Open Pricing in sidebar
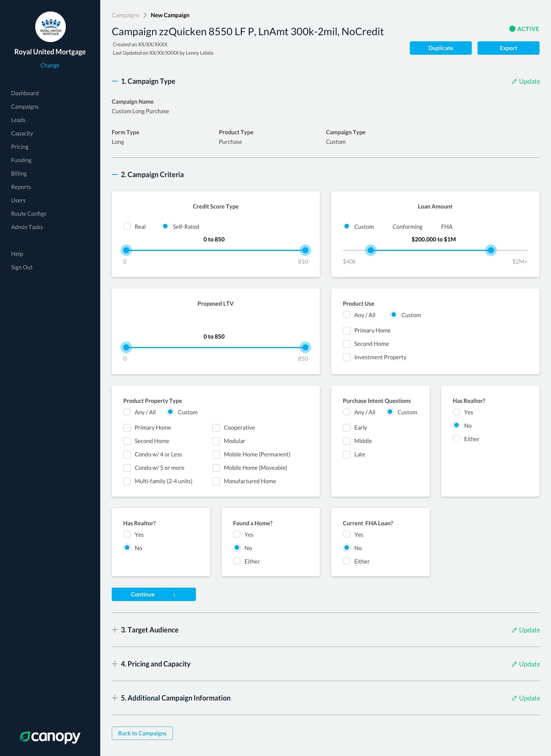The image size is (551, 756). coord(20,147)
